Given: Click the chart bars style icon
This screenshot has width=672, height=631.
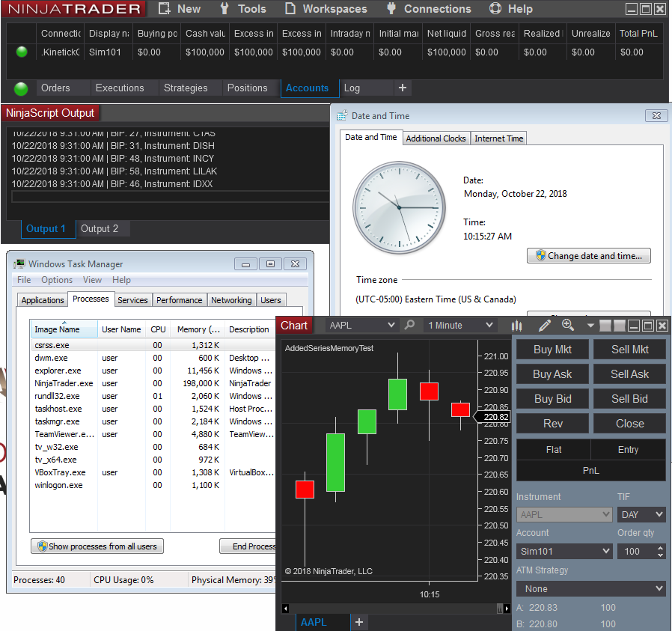Looking at the screenshot, I should 516,326.
